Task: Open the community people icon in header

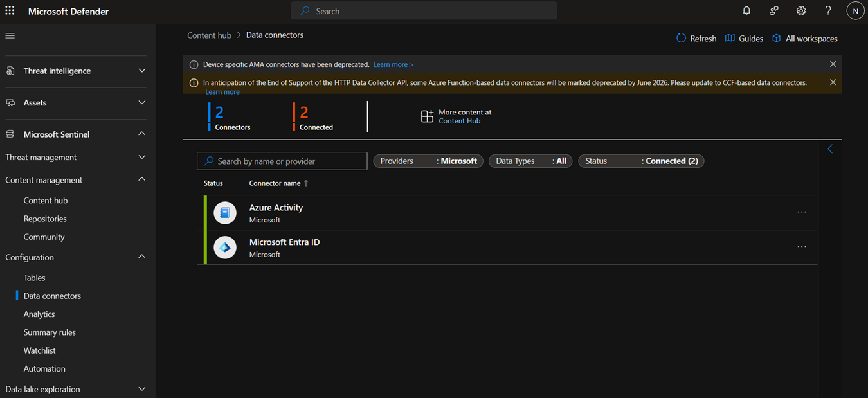Action: [x=773, y=11]
